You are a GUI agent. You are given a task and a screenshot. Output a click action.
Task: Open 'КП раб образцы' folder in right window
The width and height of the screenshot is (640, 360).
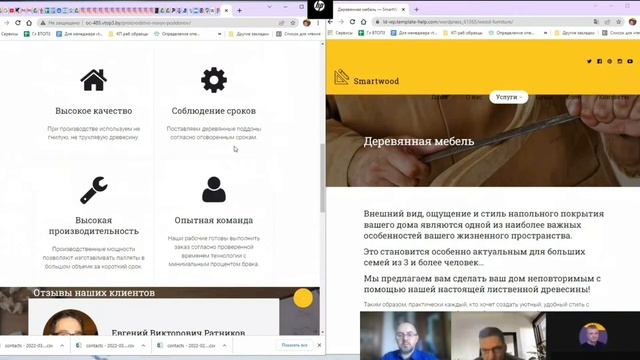click(463, 33)
